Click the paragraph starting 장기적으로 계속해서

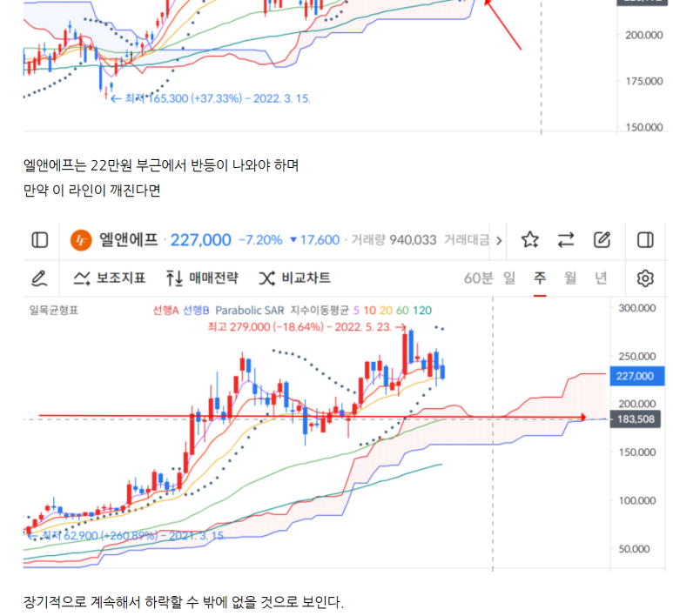(184, 602)
